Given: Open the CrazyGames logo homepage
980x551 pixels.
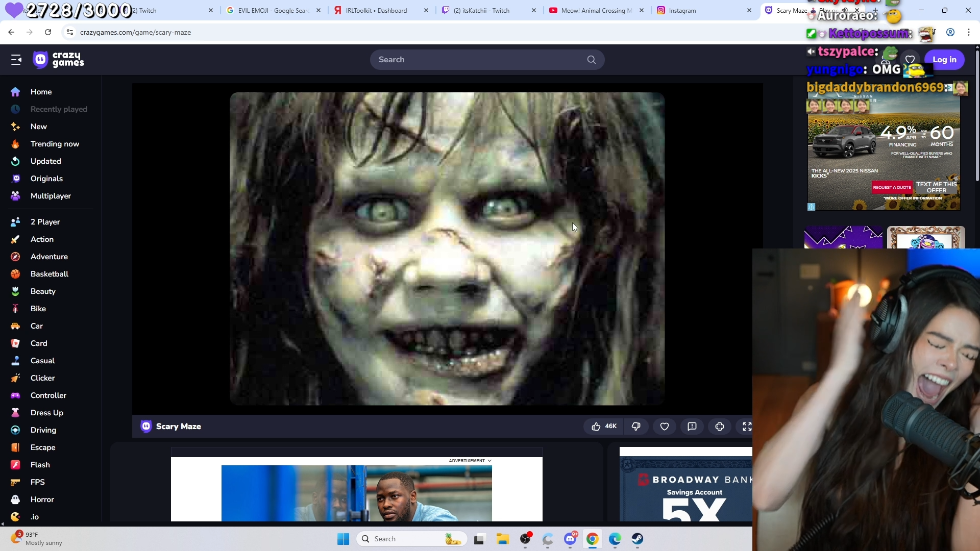Looking at the screenshot, I should pos(58,60).
